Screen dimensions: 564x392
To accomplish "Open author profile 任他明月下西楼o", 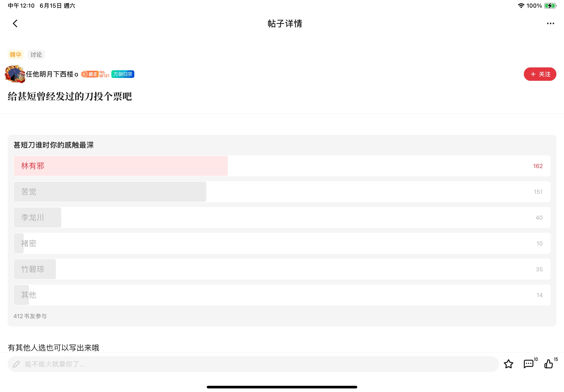I will pyautogui.click(x=52, y=74).
